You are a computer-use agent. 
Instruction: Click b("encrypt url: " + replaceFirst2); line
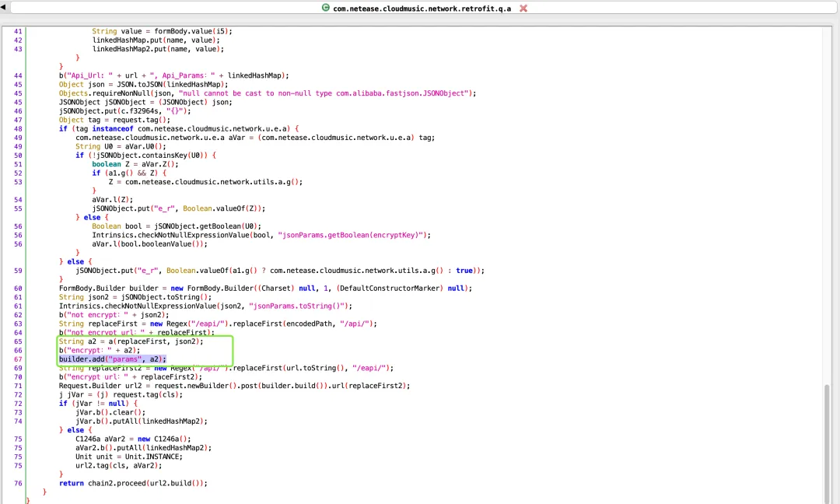[131, 376]
